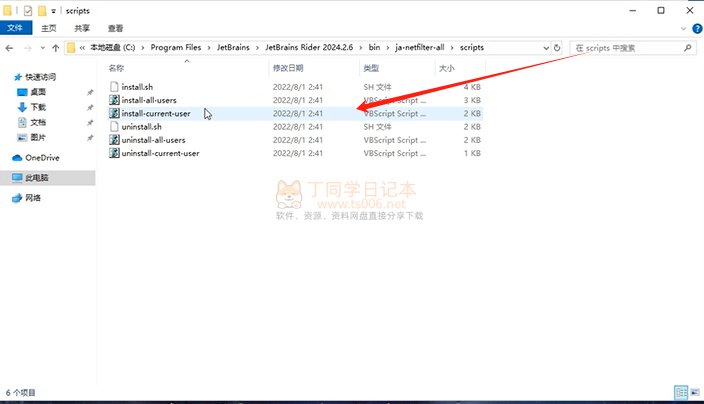The height and width of the screenshot is (404, 704).
Task: Click the JetBrains breadcrumb
Action: click(x=233, y=47)
